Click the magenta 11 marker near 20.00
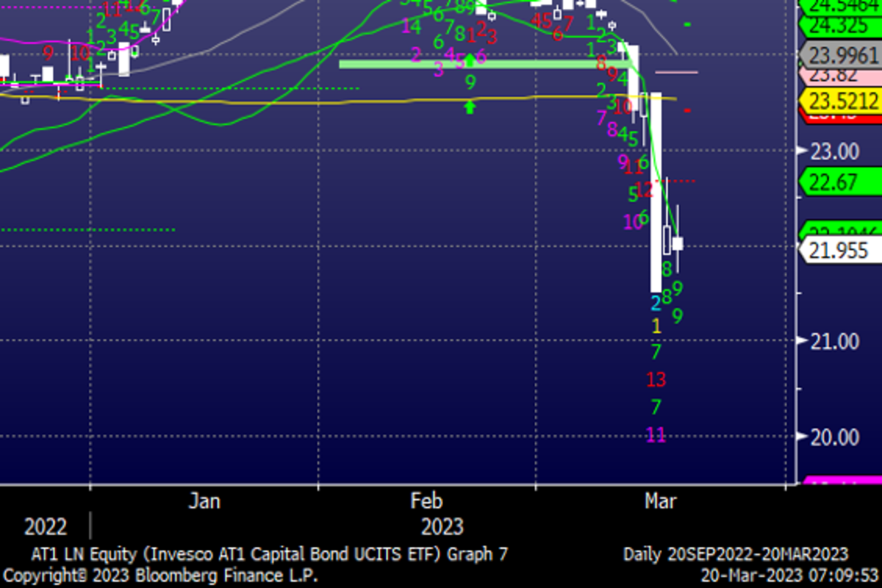Screen dimensions: 882x588 656,435
